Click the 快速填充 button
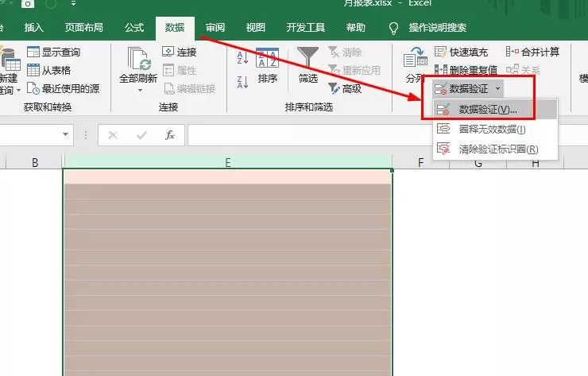The height and width of the screenshot is (376, 588). point(461,52)
